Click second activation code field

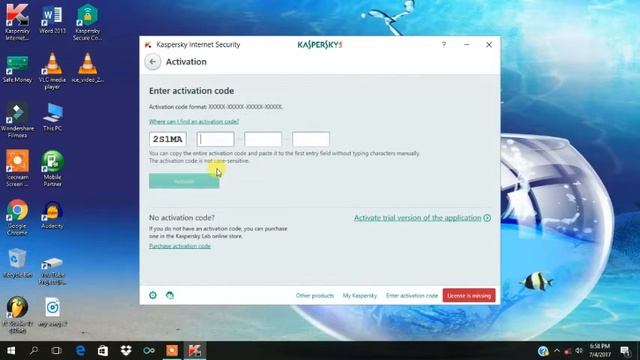216,139
